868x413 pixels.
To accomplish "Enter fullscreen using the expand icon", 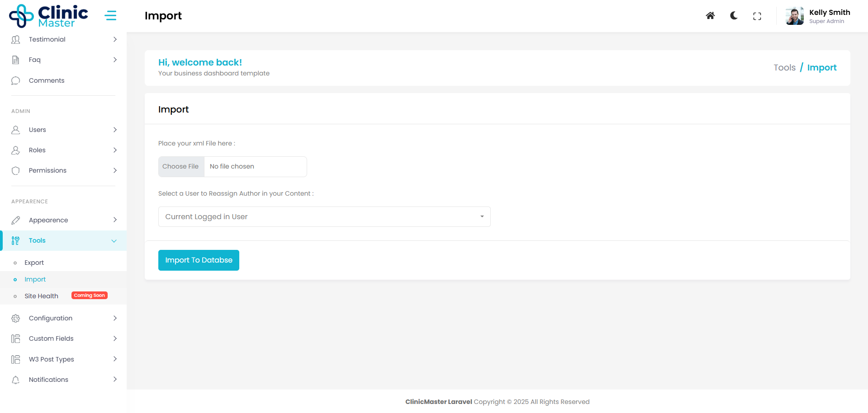I will point(757,16).
